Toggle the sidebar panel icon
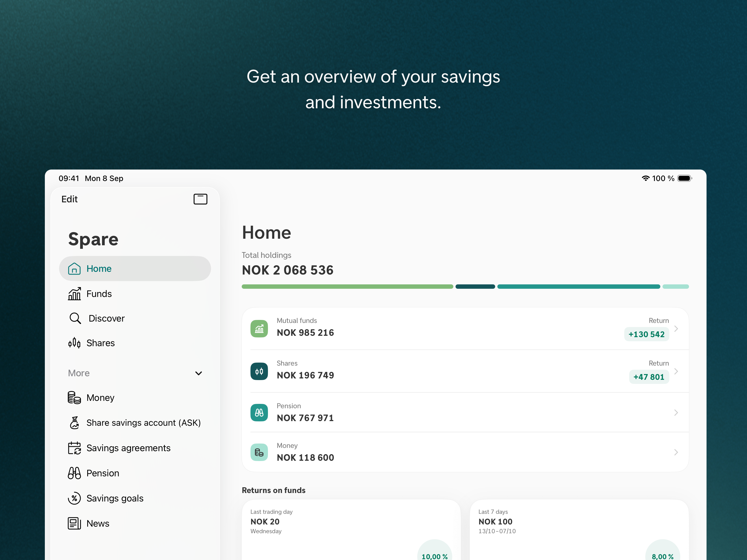 [x=200, y=199]
